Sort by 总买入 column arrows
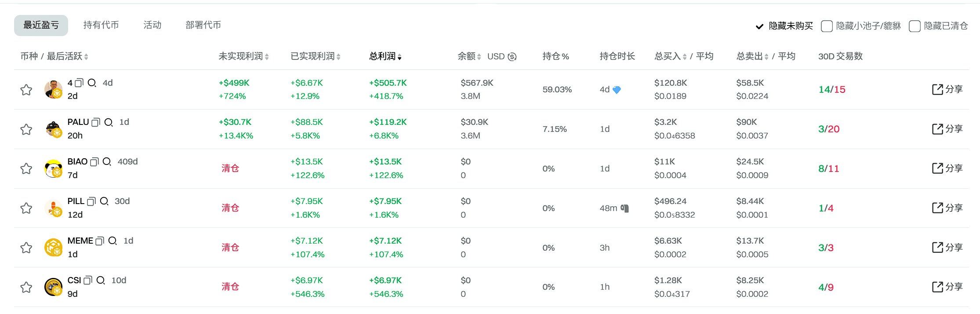This screenshot has height=314, width=980. [684, 57]
